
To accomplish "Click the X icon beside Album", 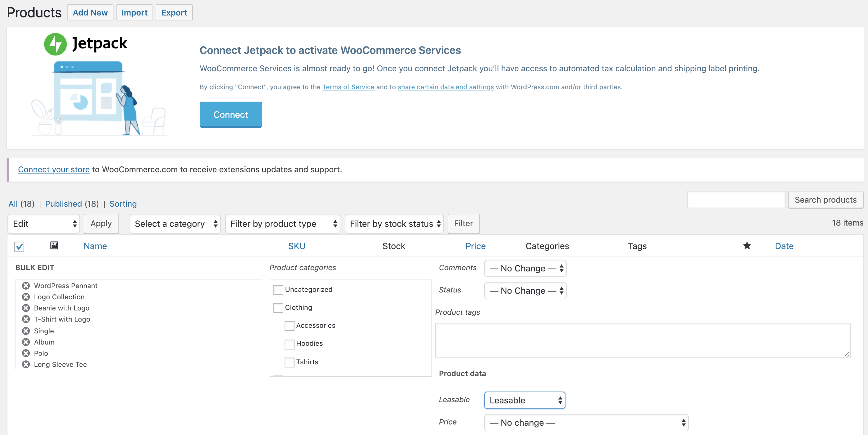I will coord(26,342).
